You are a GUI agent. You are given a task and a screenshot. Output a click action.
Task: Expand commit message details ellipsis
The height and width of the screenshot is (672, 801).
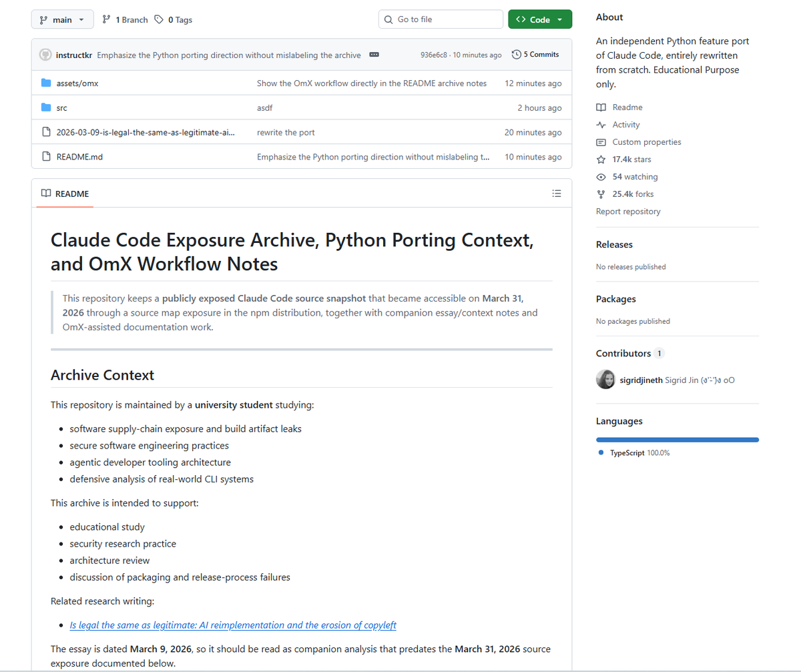(374, 55)
